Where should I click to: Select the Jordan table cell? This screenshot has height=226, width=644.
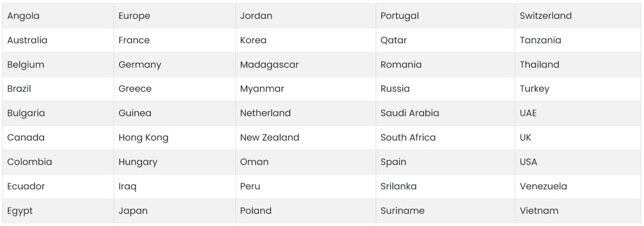point(256,16)
